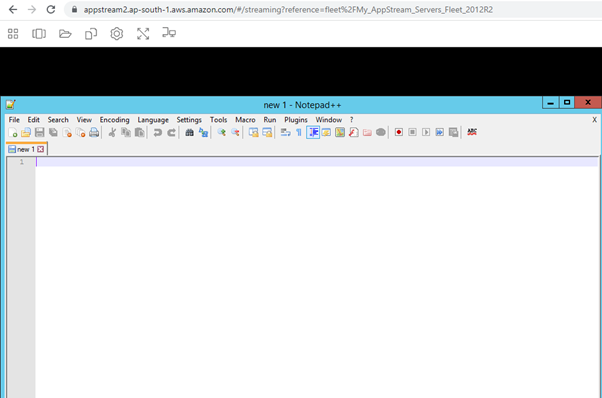The width and height of the screenshot is (602, 398).
Task: Open Find with the binoculars icon
Action: click(189, 132)
